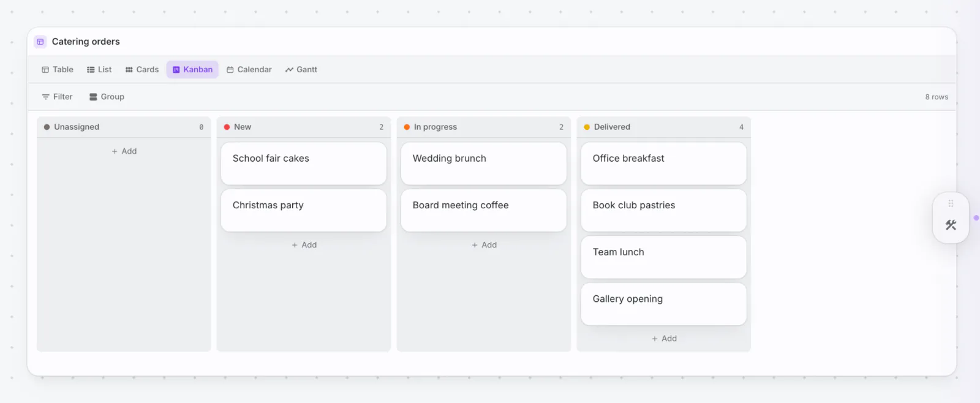This screenshot has width=980, height=403.
Task: Click the gray dot of Unassigned column
Action: tap(47, 127)
